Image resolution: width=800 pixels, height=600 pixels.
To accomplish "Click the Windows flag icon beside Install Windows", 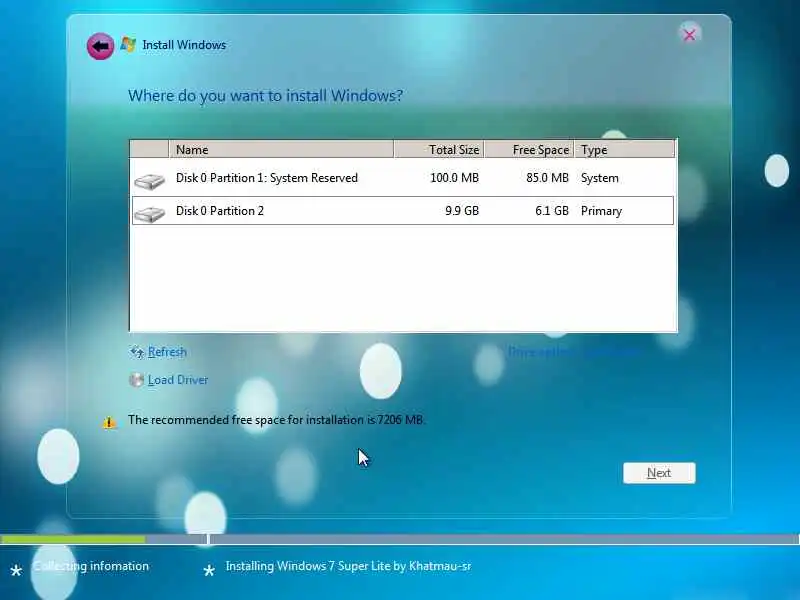I will 128,45.
